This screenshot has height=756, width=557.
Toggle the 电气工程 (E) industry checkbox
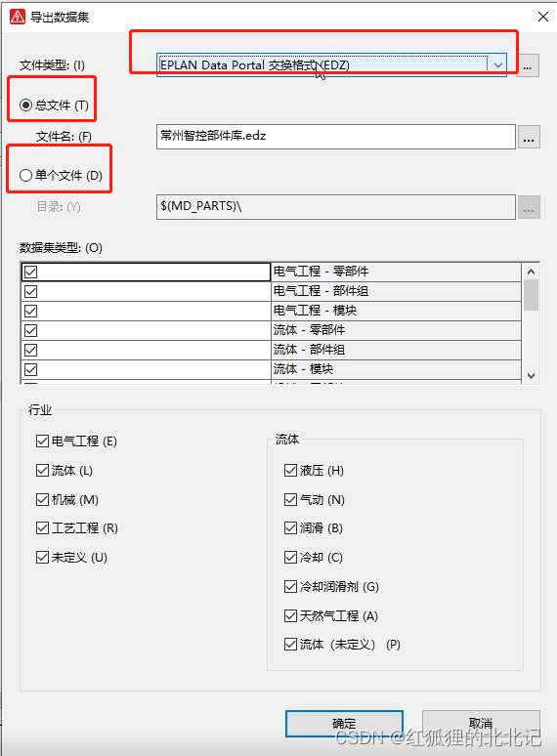[x=42, y=441]
